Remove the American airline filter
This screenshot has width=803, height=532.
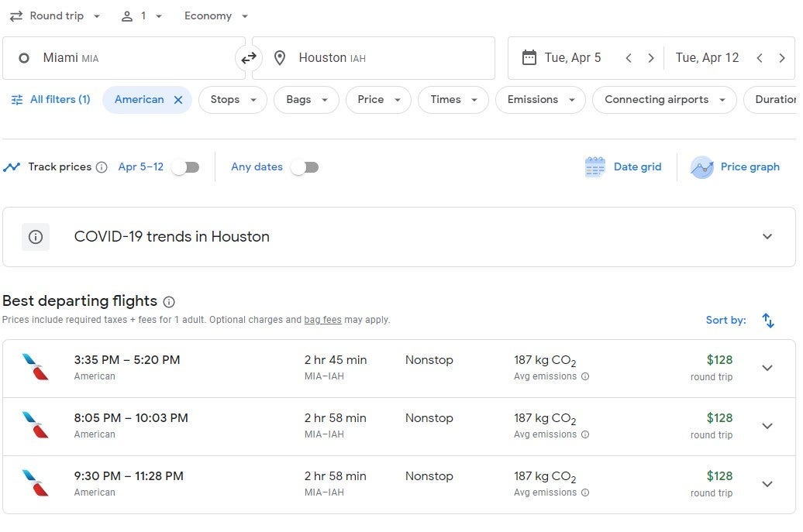pos(178,100)
